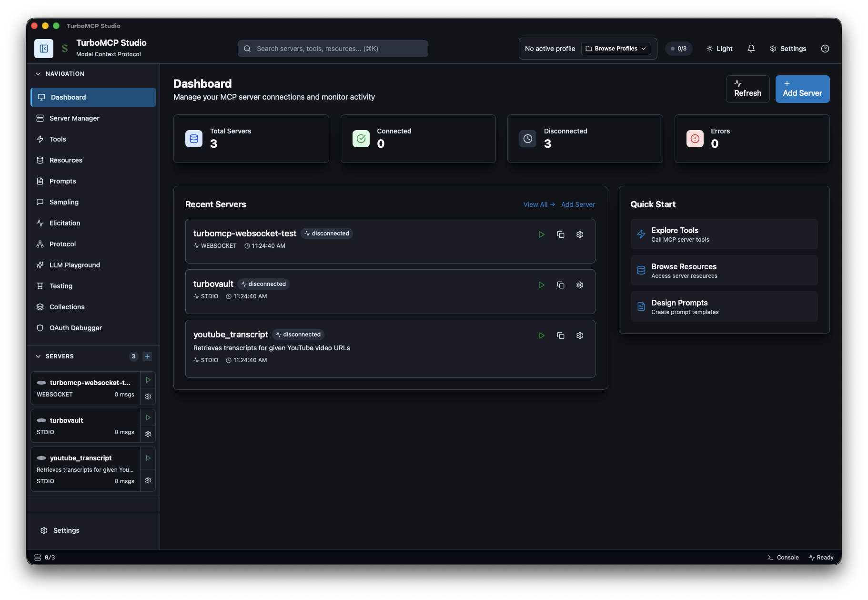
Task: Click the disconnected badge beside turbovault
Action: pyautogui.click(x=263, y=284)
